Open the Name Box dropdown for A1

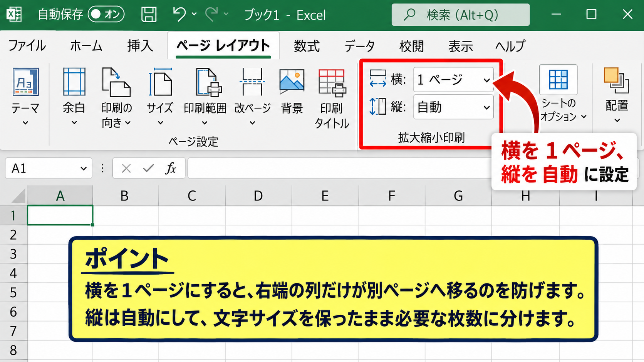pyautogui.click(x=83, y=168)
